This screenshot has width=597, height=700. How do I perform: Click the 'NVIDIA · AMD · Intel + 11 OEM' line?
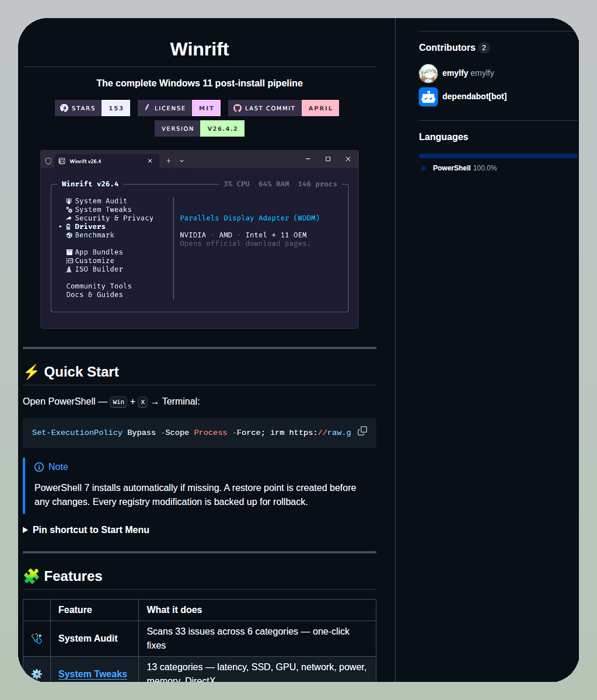[x=243, y=235]
